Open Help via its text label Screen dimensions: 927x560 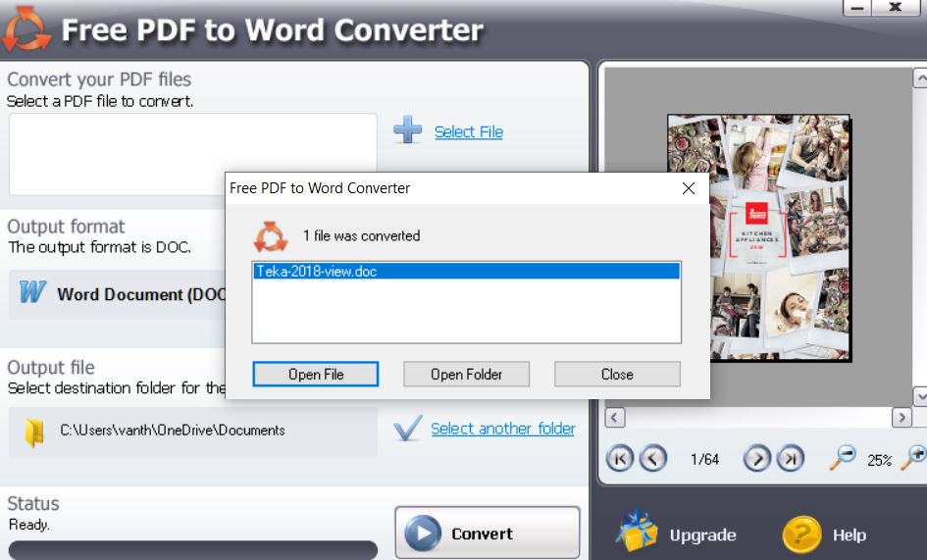(x=849, y=535)
